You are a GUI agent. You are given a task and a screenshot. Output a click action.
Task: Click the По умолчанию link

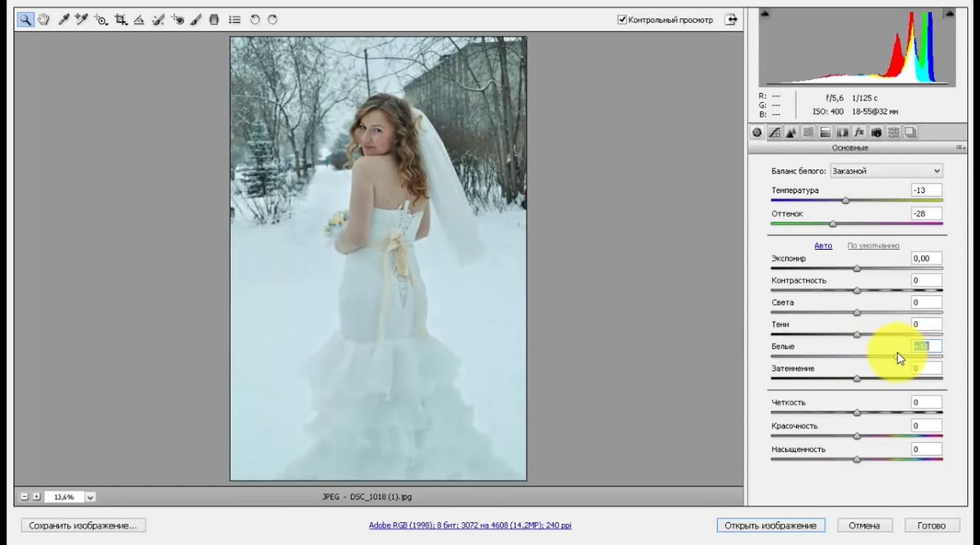pos(873,245)
